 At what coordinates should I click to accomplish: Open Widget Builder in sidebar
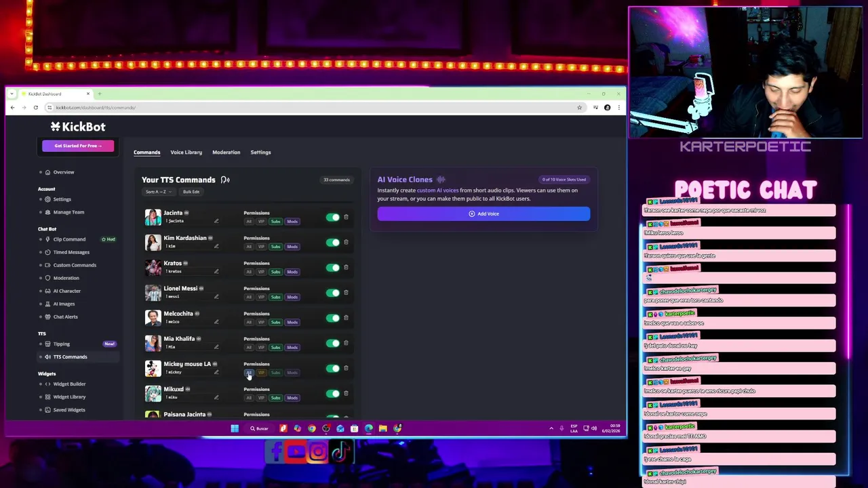pyautogui.click(x=69, y=384)
